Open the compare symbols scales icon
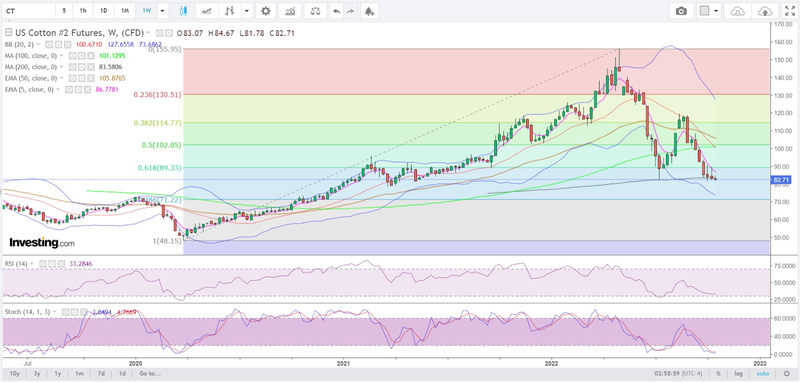This screenshot has width=800, height=382. point(316,10)
